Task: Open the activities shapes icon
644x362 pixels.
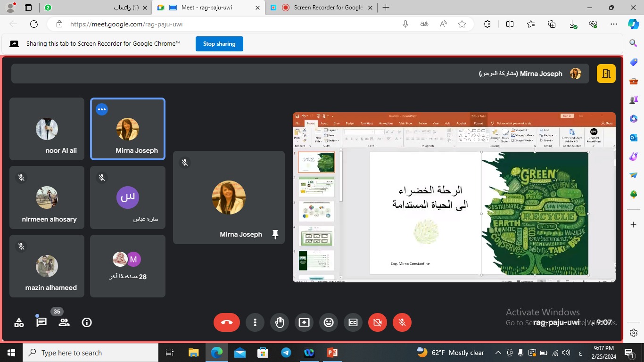Action: 19,322
